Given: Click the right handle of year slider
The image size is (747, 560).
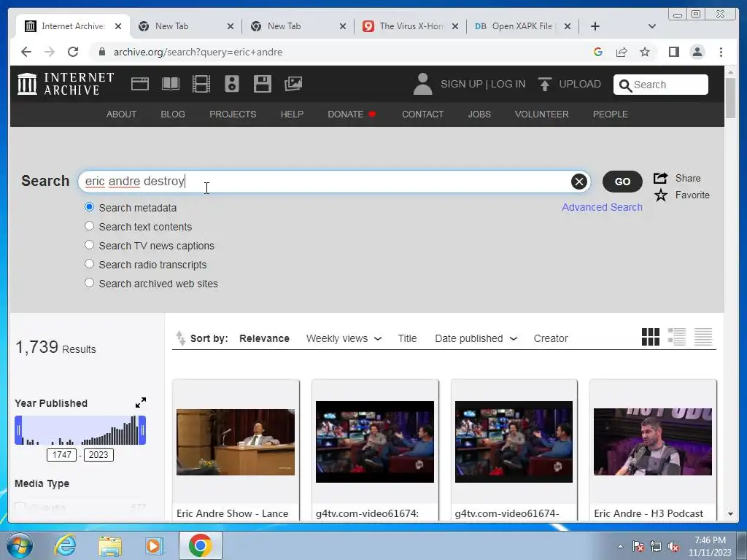Looking at the screenshot, I should tap(142, 430).
